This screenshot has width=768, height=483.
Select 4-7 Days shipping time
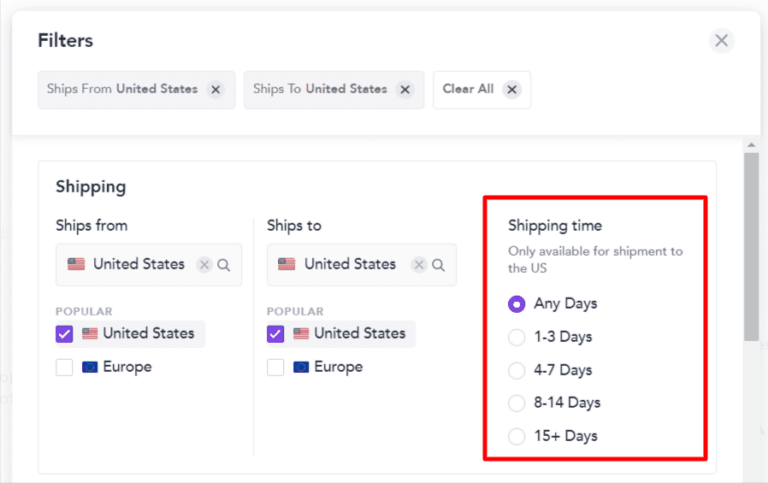(x=516, y=370)
